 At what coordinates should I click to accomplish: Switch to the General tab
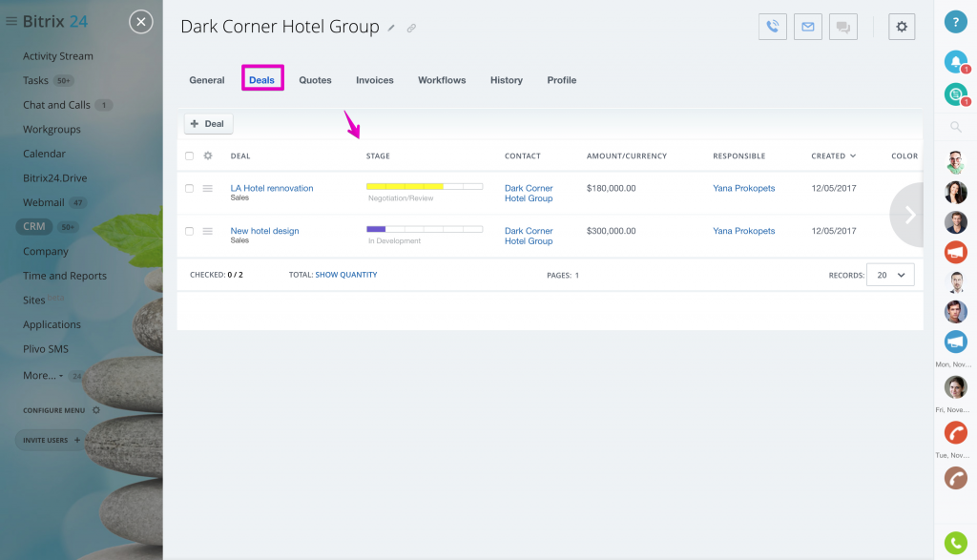(x=207, y=80)
